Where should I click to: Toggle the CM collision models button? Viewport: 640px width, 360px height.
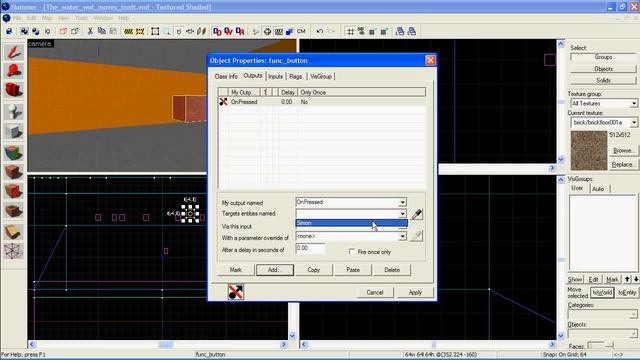[301, 31]
